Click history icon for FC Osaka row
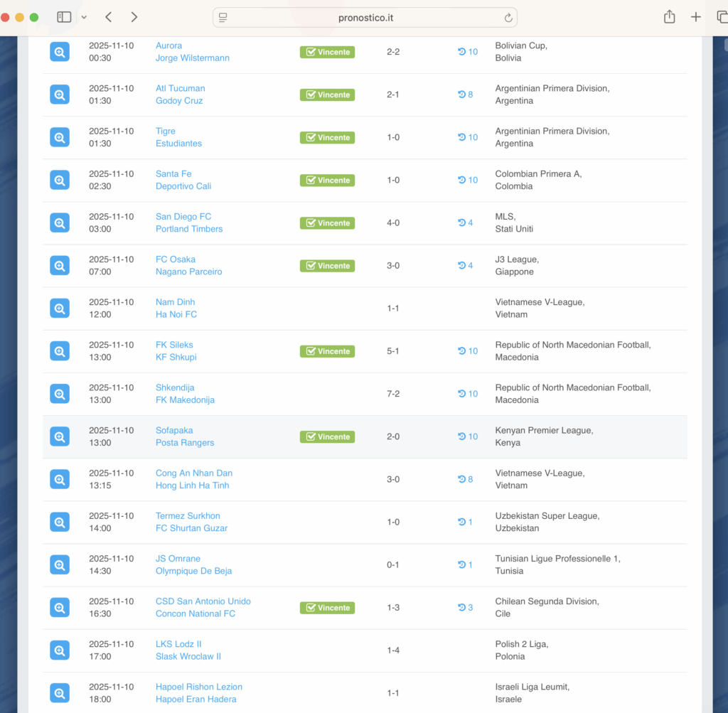This screenshot has height=713, width=728. [466, 266]
